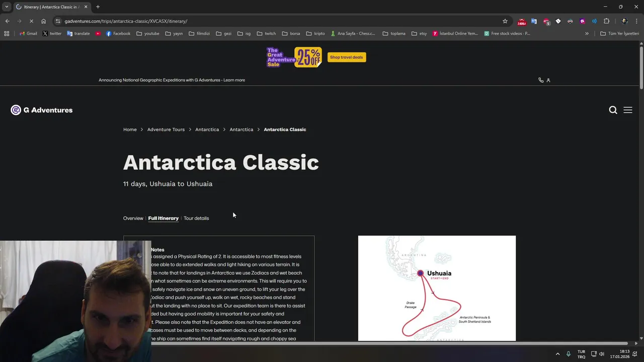Open the YouTube icon bookmark

pyautogui.click(x=98, y=34)
